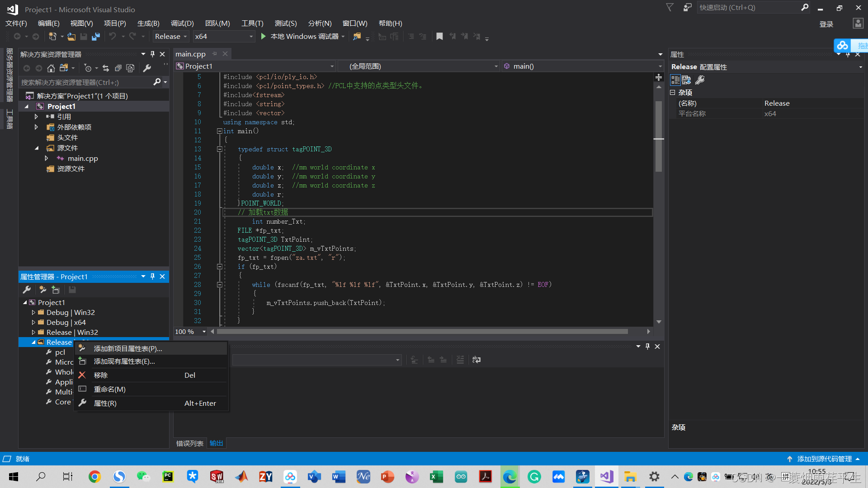Open the 调试(D) menu
The image size is (868, 488).
click(x=182, y=23)
